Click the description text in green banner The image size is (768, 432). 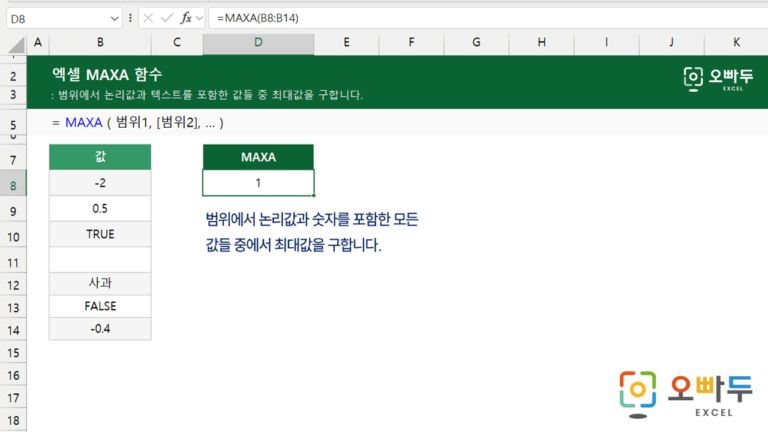(x=207, y=95)
